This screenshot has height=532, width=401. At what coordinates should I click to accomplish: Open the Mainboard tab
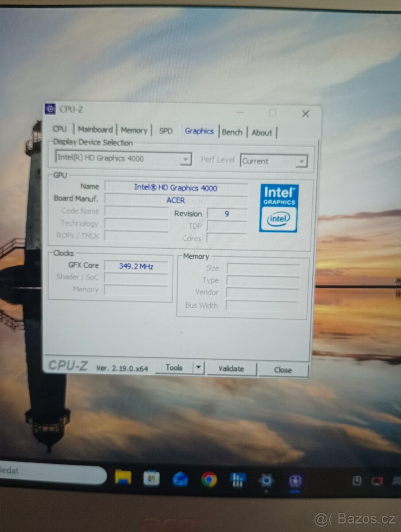tap(95, 129)
